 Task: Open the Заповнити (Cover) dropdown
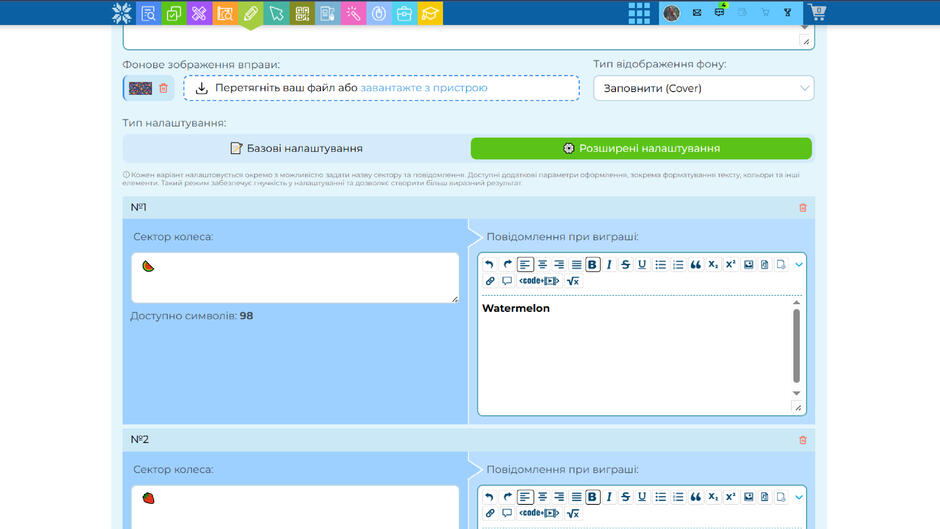point(703,88)
